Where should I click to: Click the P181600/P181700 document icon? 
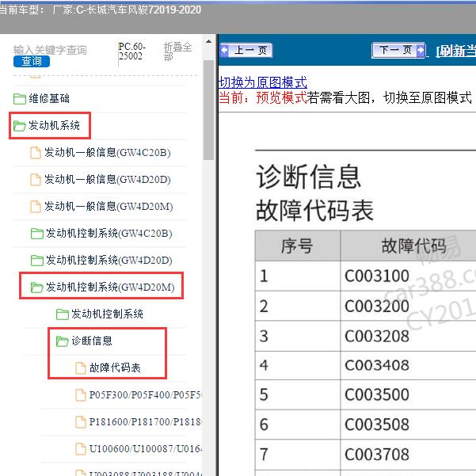click(x=81, y=422)
